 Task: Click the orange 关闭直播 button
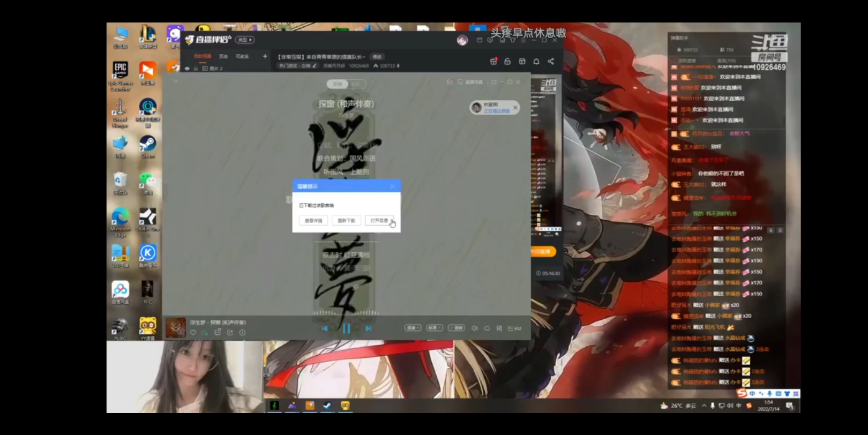coord(543,251)
